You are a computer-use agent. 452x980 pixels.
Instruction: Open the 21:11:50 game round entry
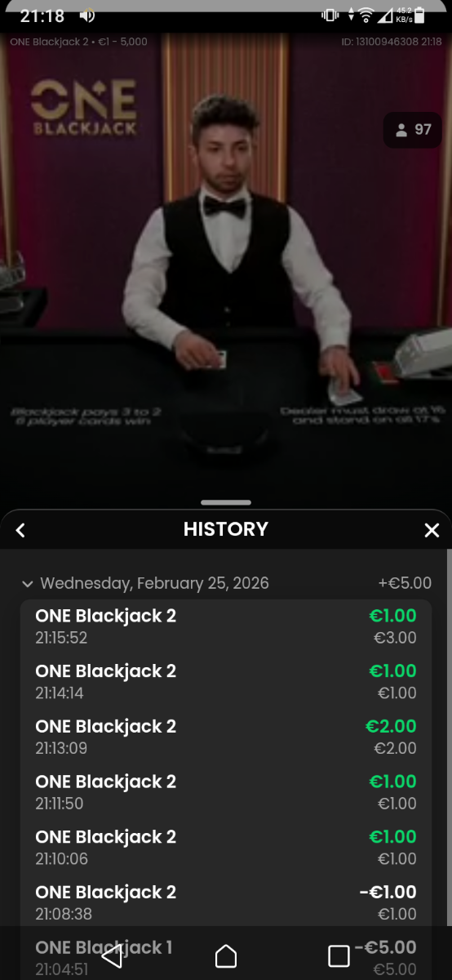226,792
